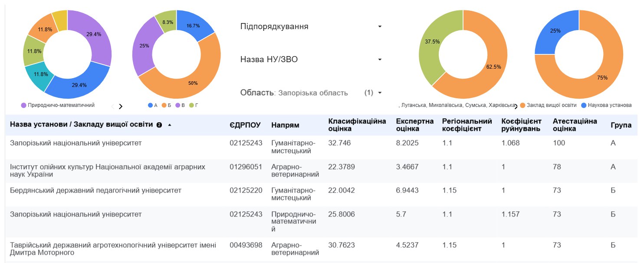Image resolution: width=644 pixels, height=263 pixels.
Task: Select the Бердянський державний педагогічний університет row
Action: (95, 190)
